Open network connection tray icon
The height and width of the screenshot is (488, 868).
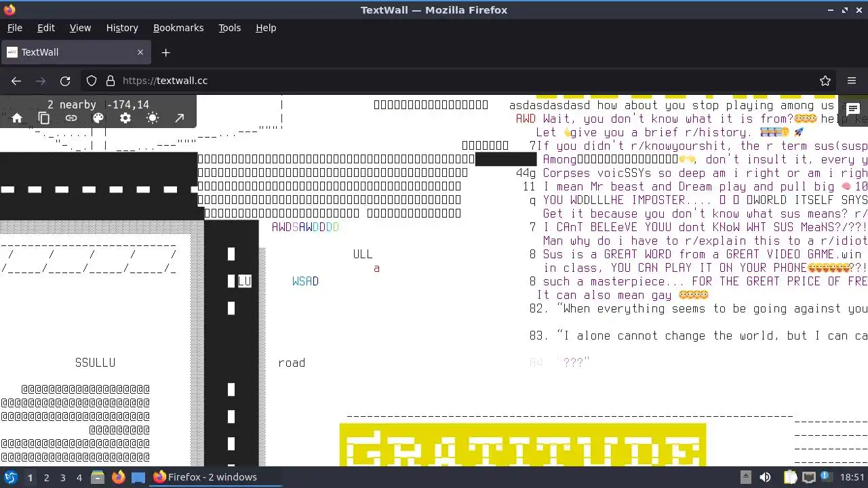tap(809, 477)
